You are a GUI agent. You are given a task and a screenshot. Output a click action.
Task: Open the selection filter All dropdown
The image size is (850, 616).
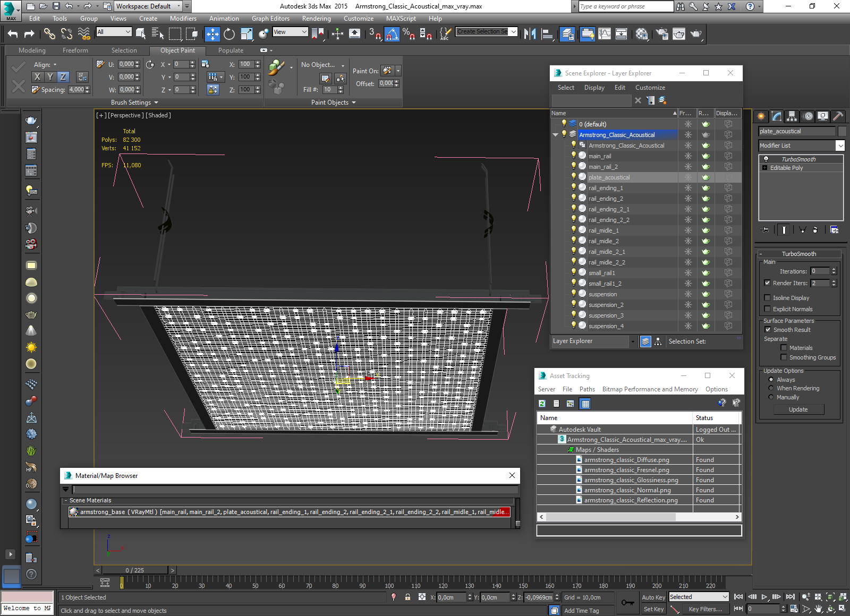pyautogui.click(x=114, y=32)
